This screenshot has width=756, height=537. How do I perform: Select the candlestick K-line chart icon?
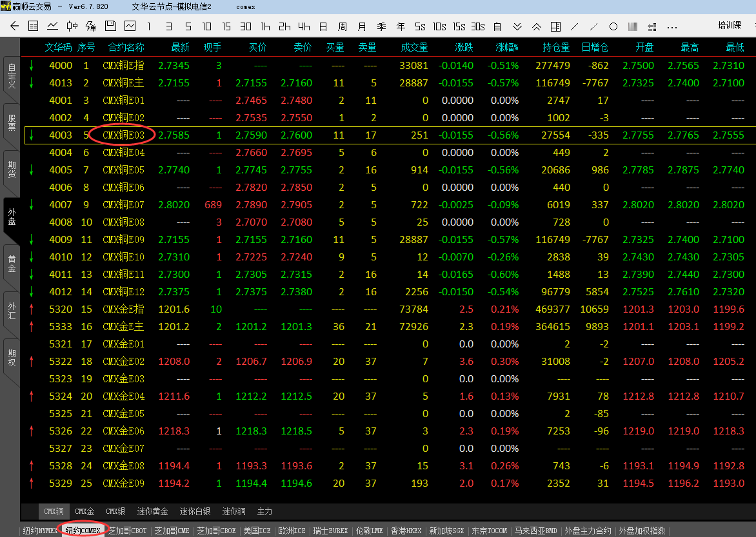coord(72,26)
